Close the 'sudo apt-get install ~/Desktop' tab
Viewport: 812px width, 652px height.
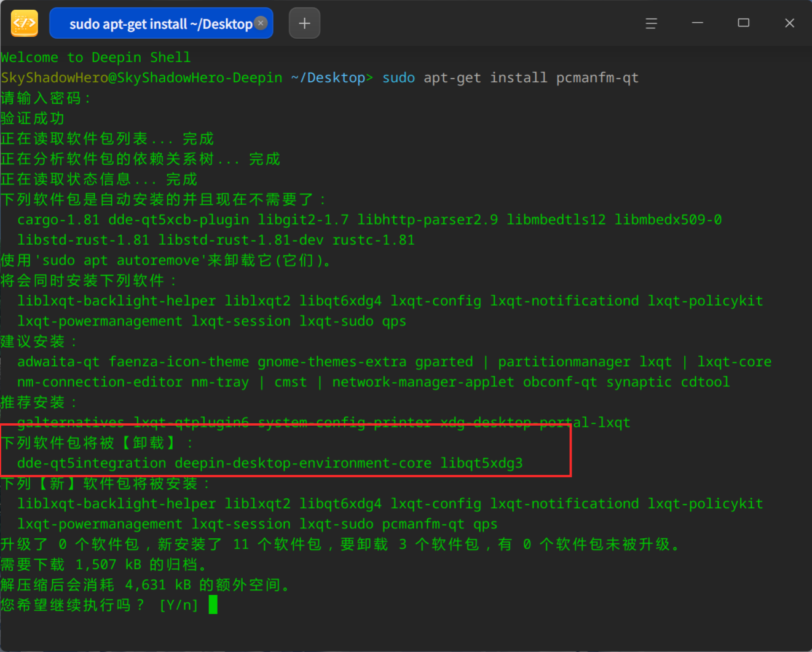point(261,23)
